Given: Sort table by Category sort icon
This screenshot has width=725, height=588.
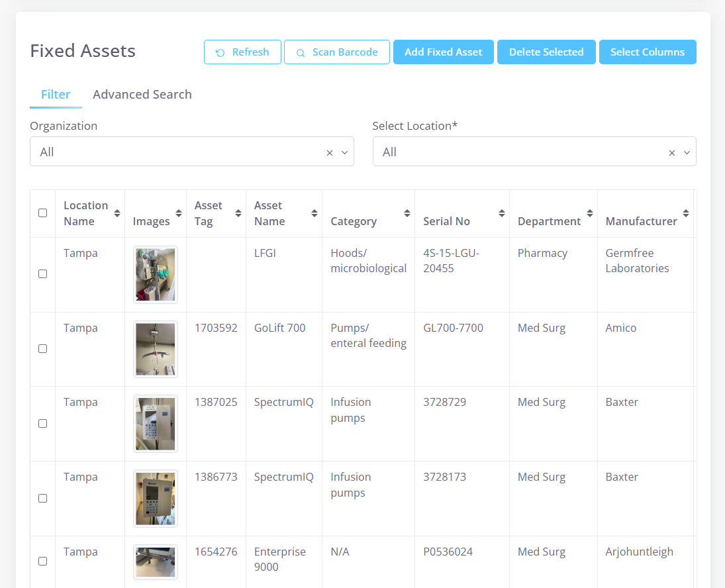Looking at the screenshot, I should pyautogui.click(x=407, y=213).
